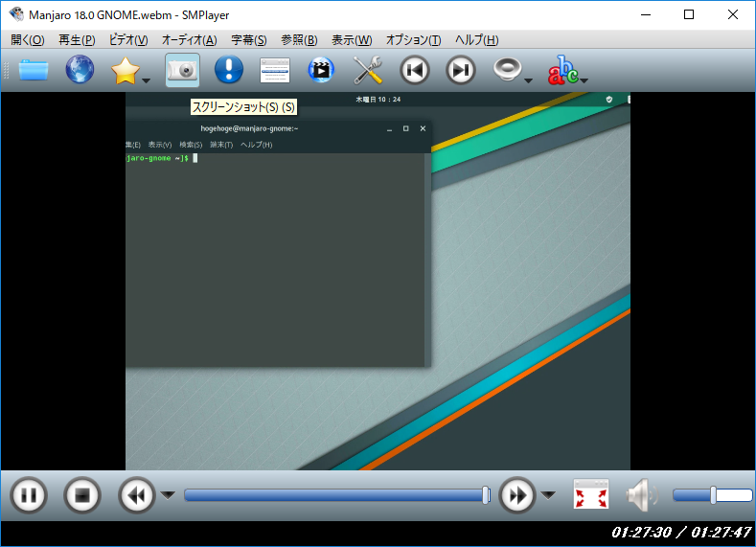This screenshot has width=756, height=547.
Task: Expand the audio track dropdown arrow
Action: tap(528, 80)
